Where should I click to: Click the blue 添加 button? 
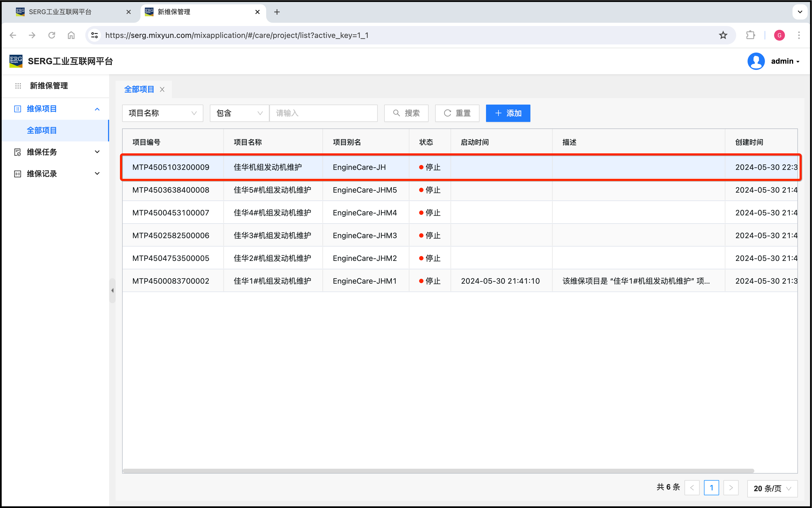click(508, 113)
